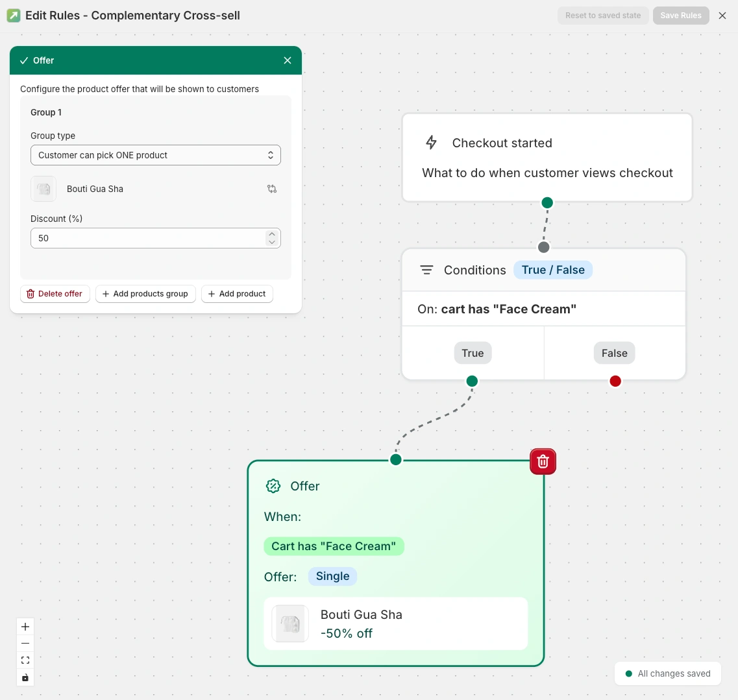738x700 pixels.
Task: Click the checkmark icon in the Offer panel header
Action: click(x=24, y=60)
